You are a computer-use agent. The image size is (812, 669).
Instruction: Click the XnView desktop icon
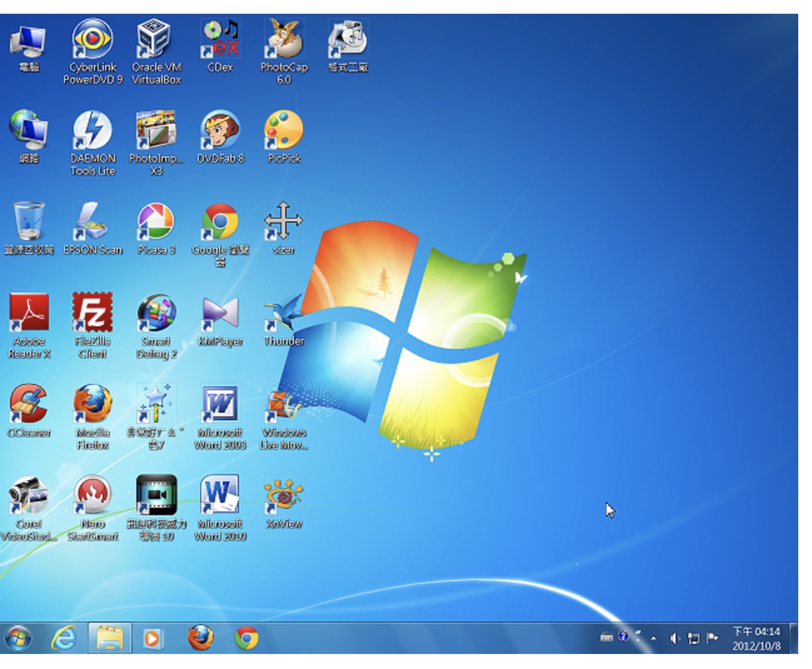coord(284,503)
